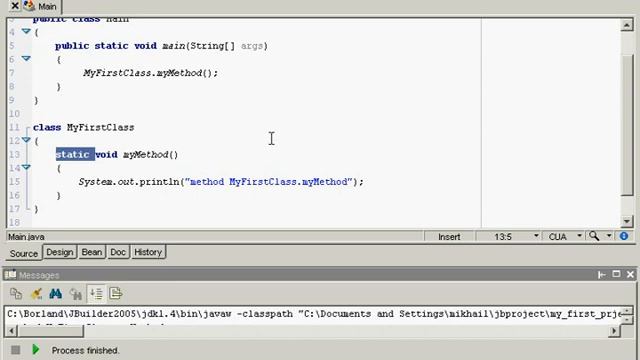640x360 pixels.
Task: Collapse the code fold at line 4
Action: click(26, 31)
